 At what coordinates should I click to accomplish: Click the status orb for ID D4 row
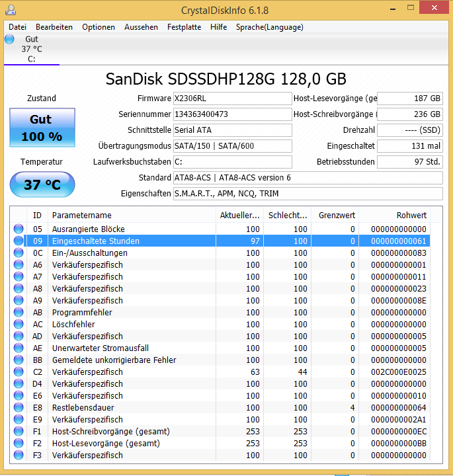click(19, 383)
